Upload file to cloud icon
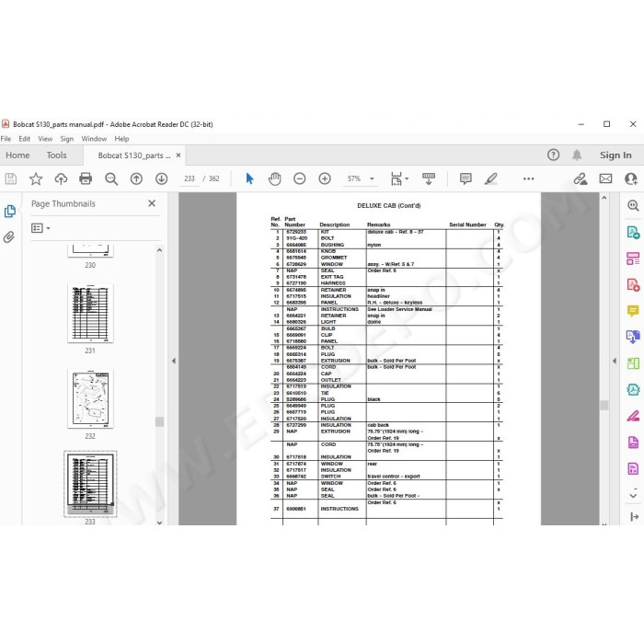 pos(61,178)
